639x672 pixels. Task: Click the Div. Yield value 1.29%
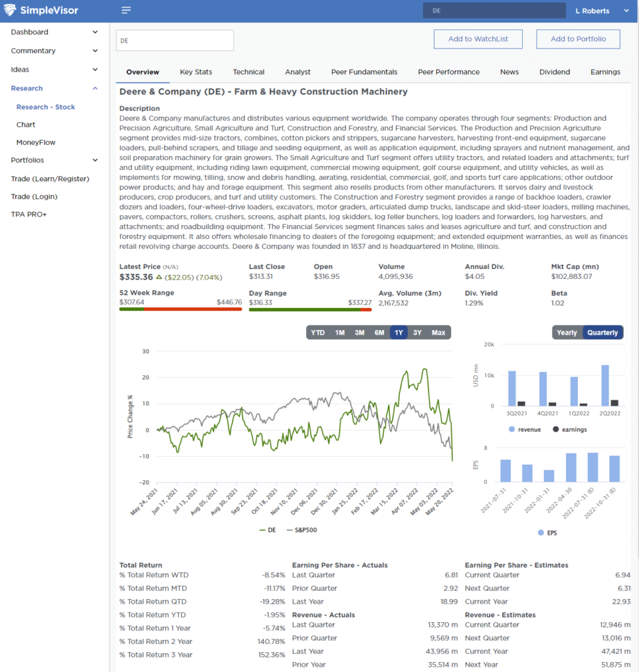pyautogui.click(x=474, y=303)
